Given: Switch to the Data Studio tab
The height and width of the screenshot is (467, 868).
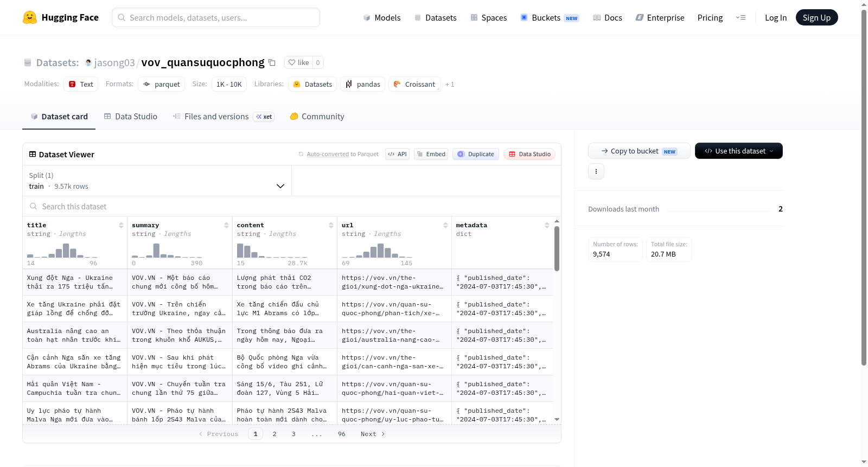Looking at the screenshot, I should pos(130,117).
